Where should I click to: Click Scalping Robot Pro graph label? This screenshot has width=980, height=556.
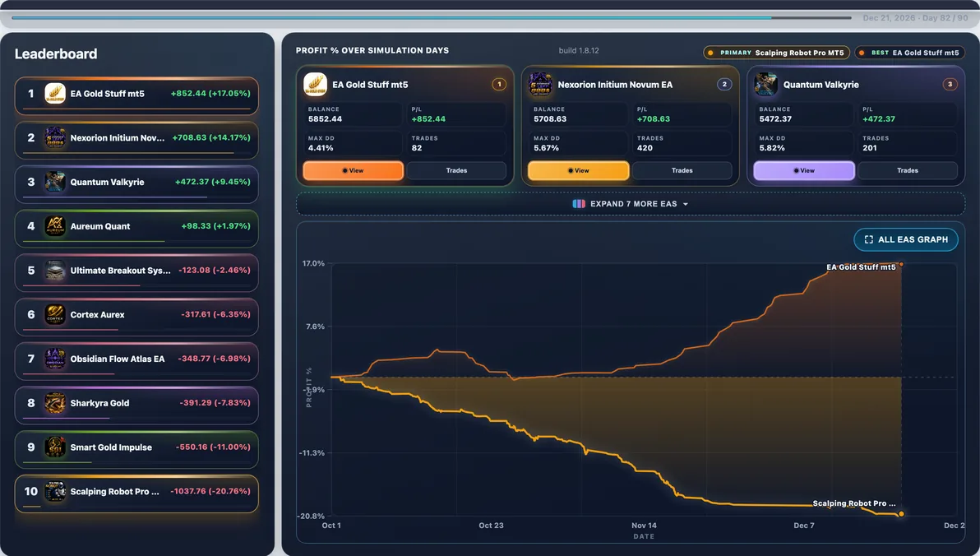tap(853, 503)
